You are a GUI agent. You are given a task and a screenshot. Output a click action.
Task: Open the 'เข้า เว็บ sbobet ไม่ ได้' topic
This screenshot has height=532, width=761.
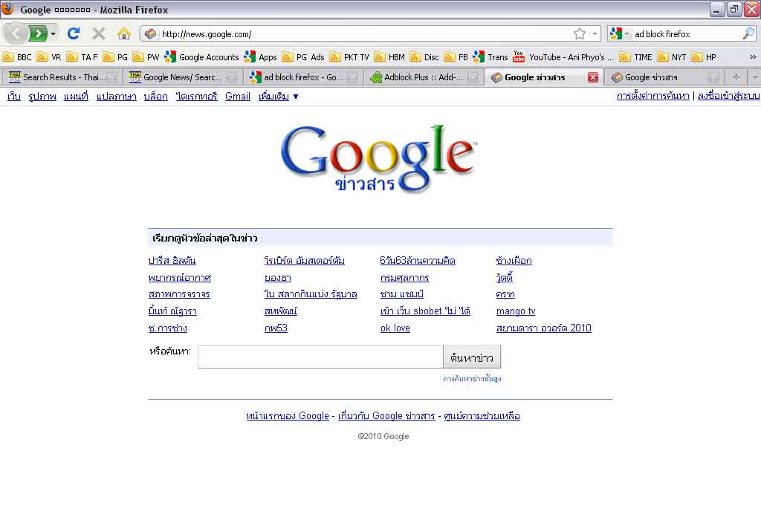pyautogui.click(x=425, y=311)
